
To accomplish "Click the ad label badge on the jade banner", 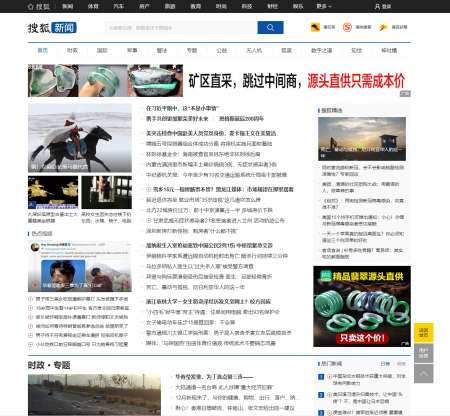I will [405, 94].
